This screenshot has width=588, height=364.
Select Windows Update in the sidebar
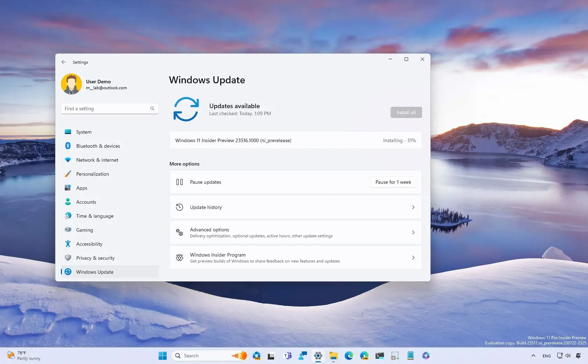tap(94, 272)
